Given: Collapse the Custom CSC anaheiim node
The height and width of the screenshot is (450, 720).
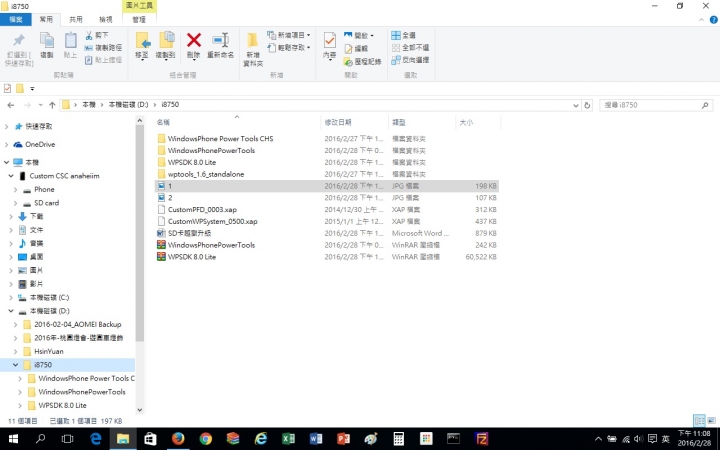Looking at the screenshot, I should 11,176.
